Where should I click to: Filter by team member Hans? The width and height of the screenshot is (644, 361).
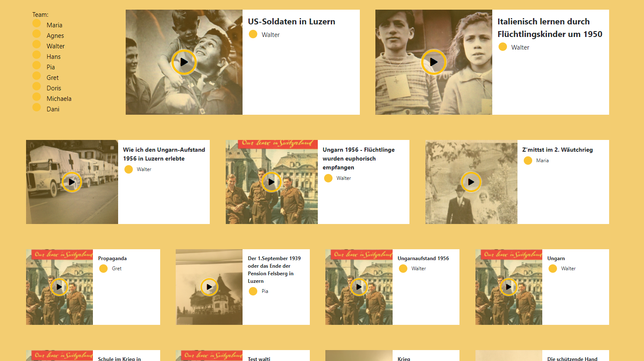click(x=53, y=57)
